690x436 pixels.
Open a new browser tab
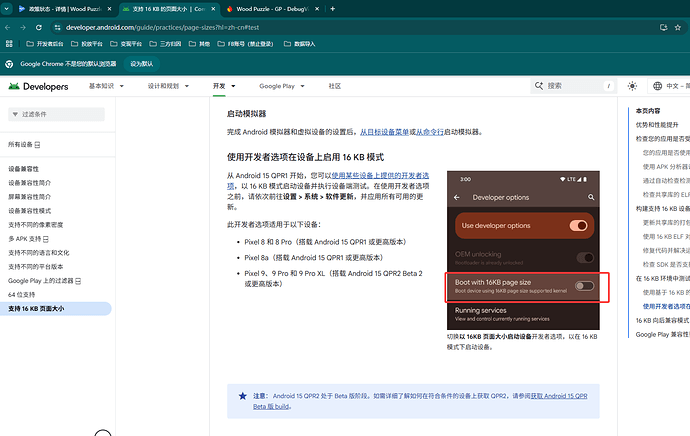[x=333, y=9]
